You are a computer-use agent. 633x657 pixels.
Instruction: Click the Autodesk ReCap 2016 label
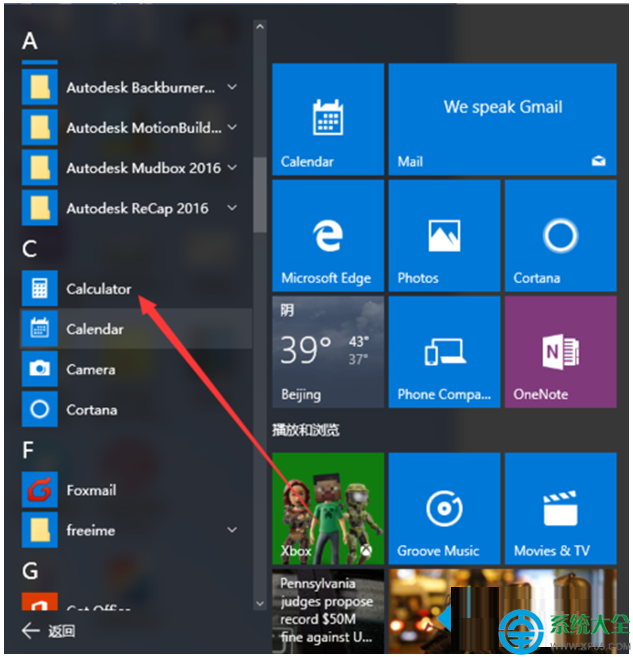137,208
